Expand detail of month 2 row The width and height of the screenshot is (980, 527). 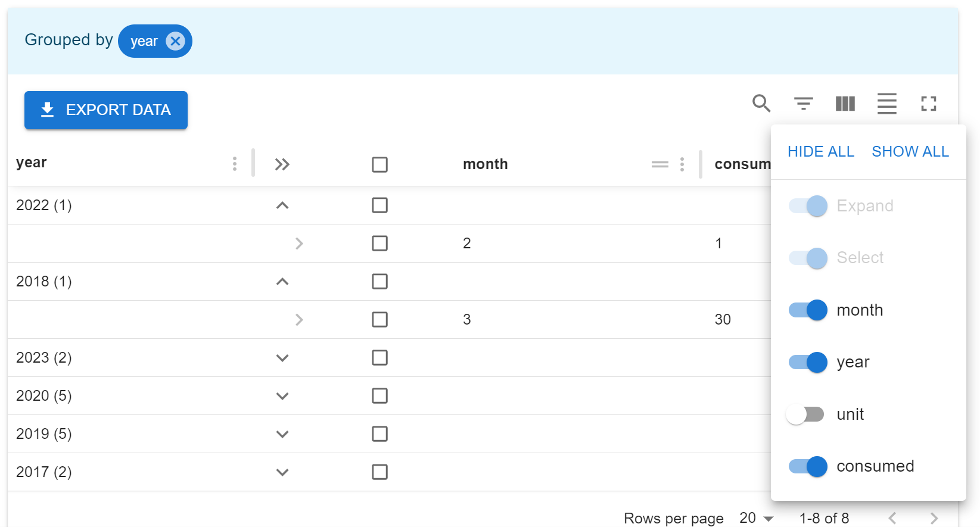[x=299, y=244]
